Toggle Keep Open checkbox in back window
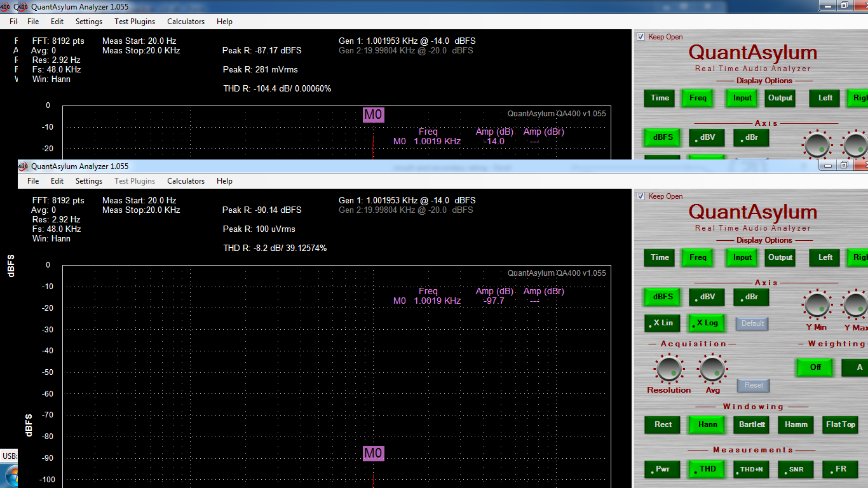 (x=641, y=37)
